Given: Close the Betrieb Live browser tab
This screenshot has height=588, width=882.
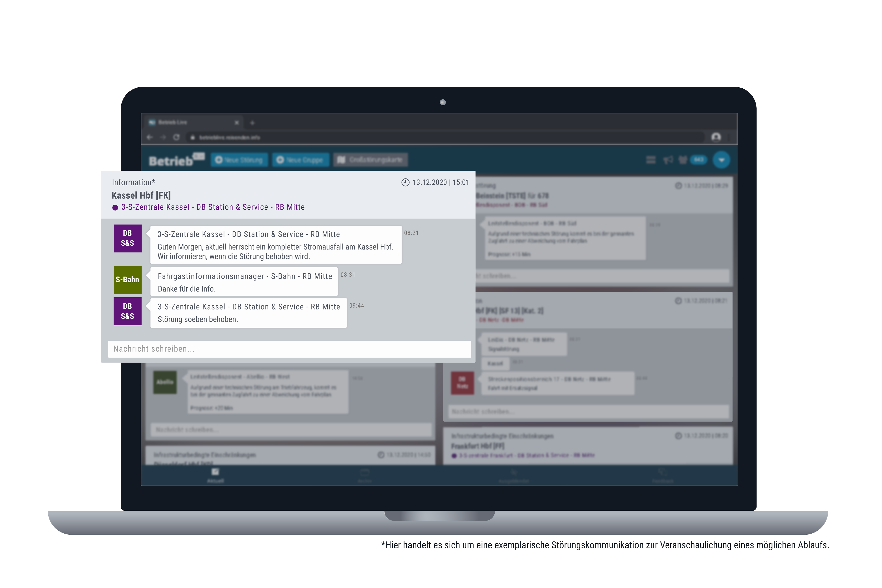Looking at the screenshot, I should click(x=237, y=123).
